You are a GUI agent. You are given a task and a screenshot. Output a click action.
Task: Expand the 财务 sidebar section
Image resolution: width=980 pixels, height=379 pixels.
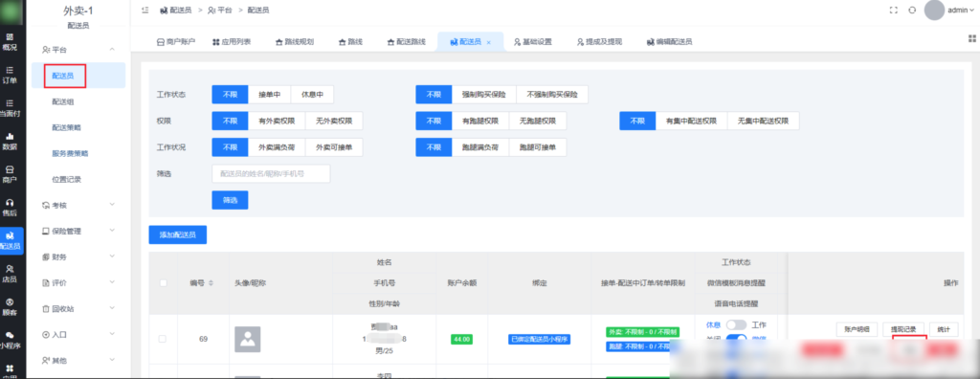click(x=112, y=256)
